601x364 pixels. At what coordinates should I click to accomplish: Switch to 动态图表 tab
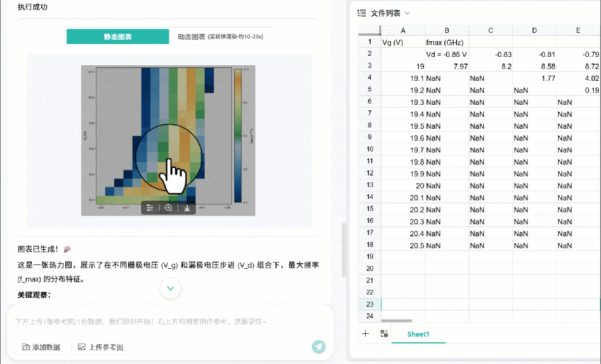click(x=220, y=37)
